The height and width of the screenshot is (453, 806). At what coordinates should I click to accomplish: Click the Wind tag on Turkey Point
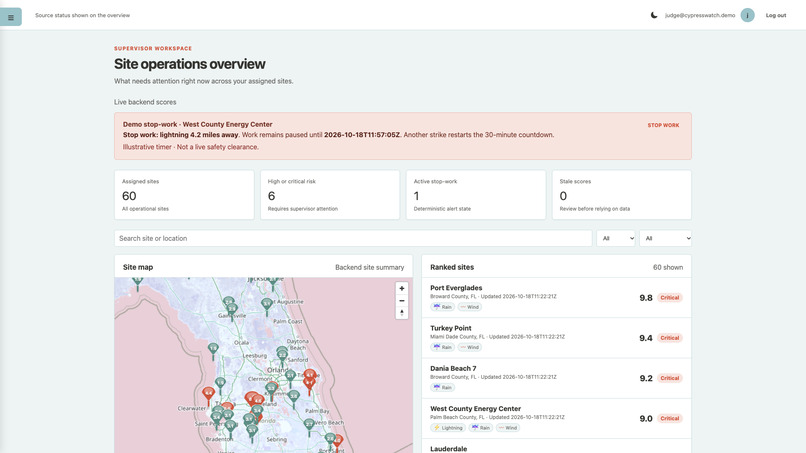click(469, 347)
